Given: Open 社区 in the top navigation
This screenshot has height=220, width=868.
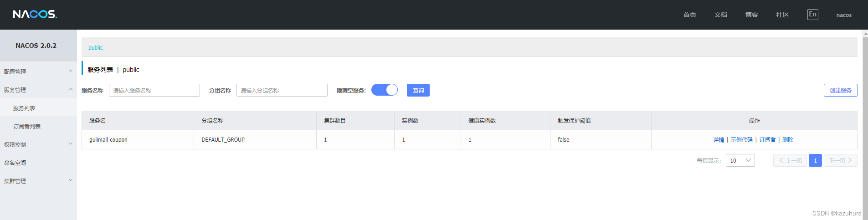Looking at the screenshot, I should coord(782,15).
